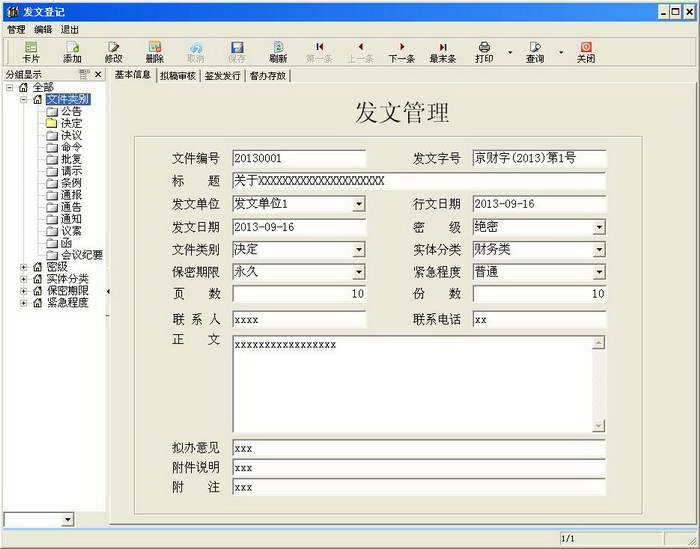Open the 紧急程度 dropdown showing 普通
Image resolution: width=700 pixels, height=549 pixels.
point(599,272)
